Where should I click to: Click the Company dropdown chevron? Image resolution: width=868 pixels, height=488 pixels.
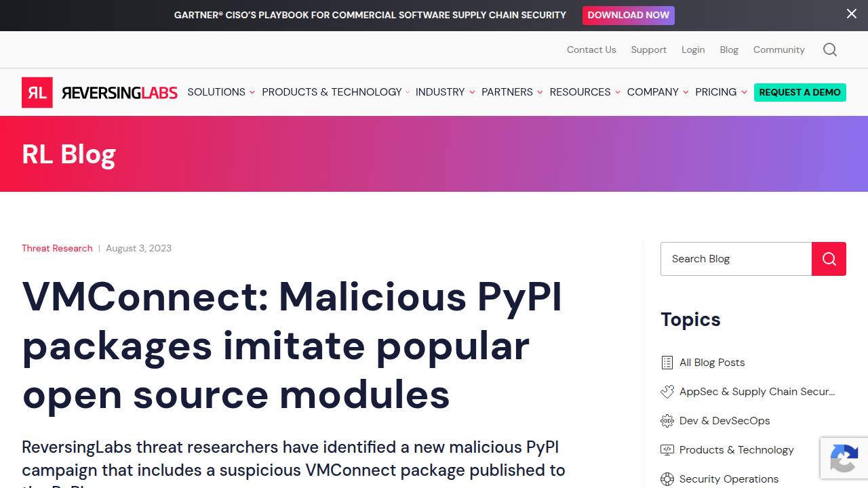click(x=686, y=92)
